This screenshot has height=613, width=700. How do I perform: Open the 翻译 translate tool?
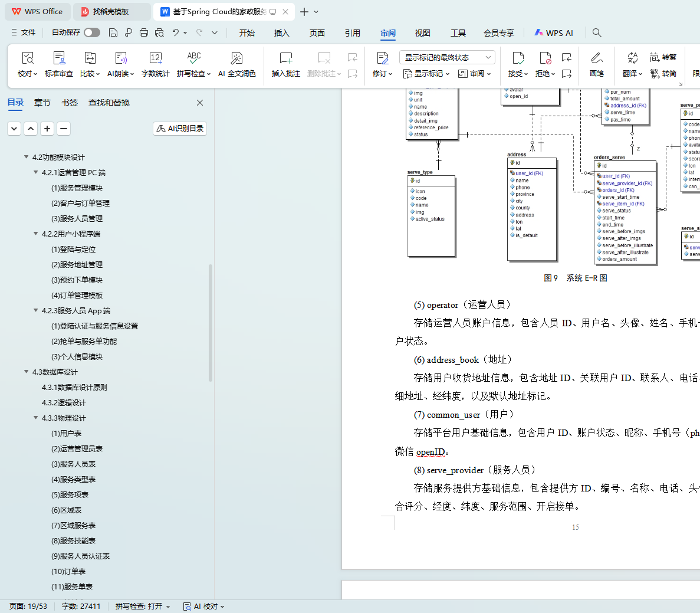click(x=632, y=64)
